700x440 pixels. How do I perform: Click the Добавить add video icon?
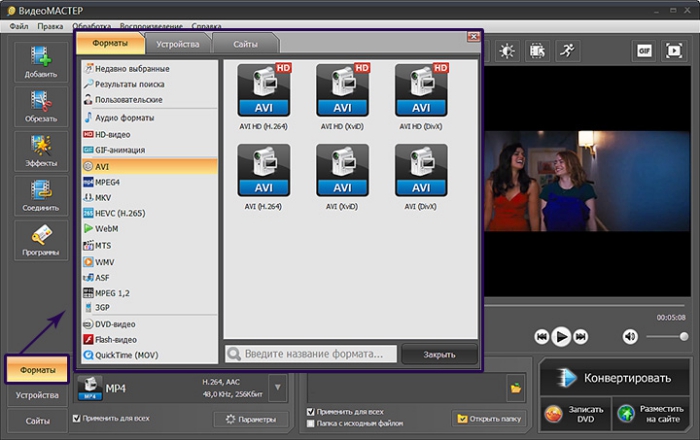[41, 62]
